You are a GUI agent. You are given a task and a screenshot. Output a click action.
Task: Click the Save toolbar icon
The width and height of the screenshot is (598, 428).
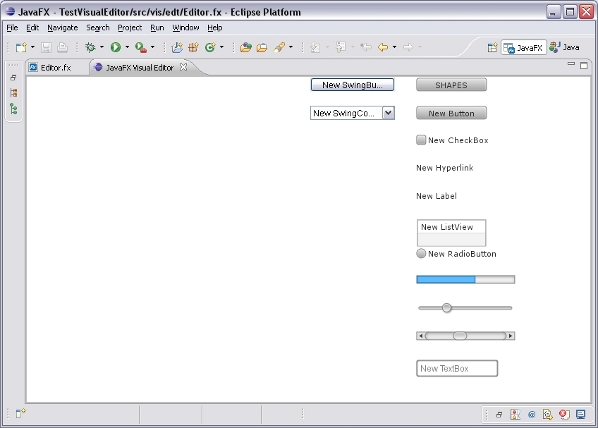click(x=46, y=47)
